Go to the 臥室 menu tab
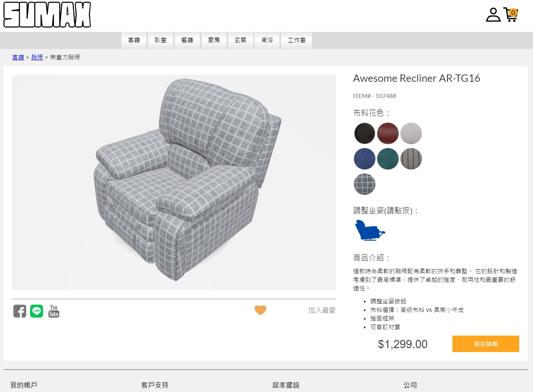This screenshot has height=392, width=533. (x=161, y=40)
